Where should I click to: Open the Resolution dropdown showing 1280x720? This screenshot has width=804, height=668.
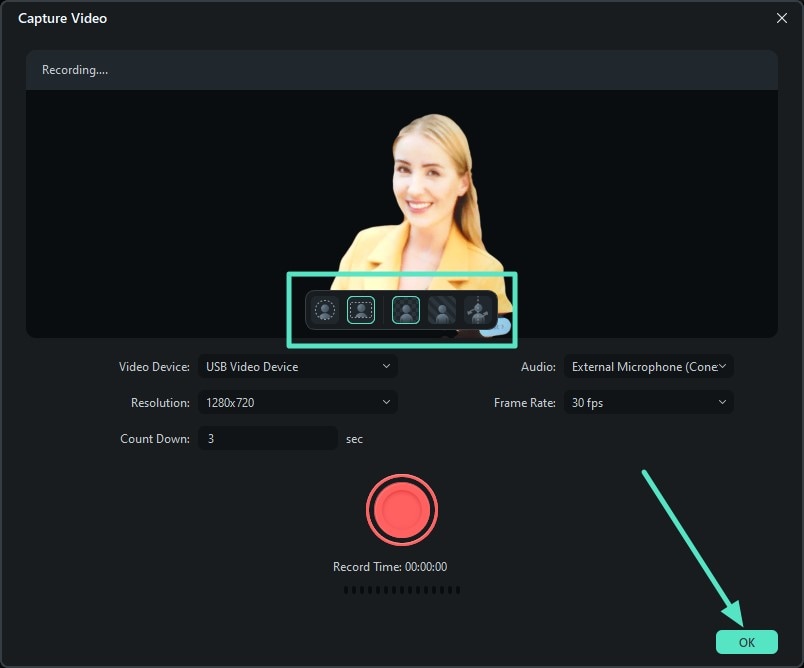(x=298, y=402)
